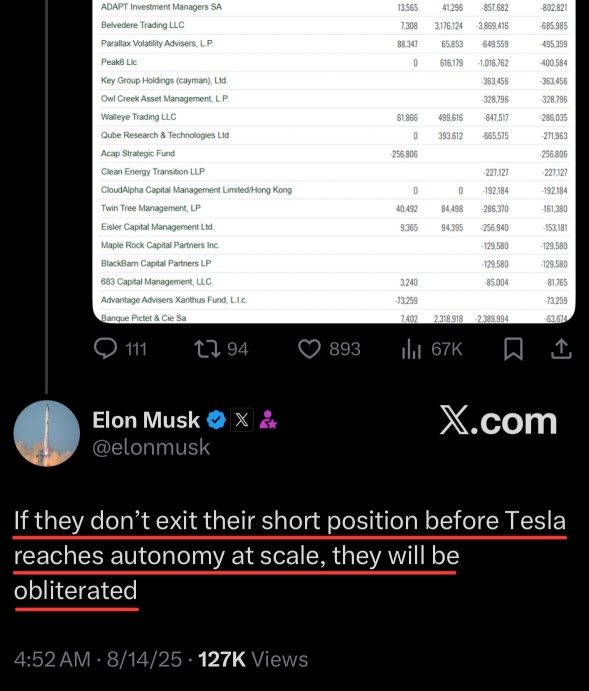589x691 pixels.
Task: Like the quoted tweet via the heart icon
Action: [x=309, y=349]
